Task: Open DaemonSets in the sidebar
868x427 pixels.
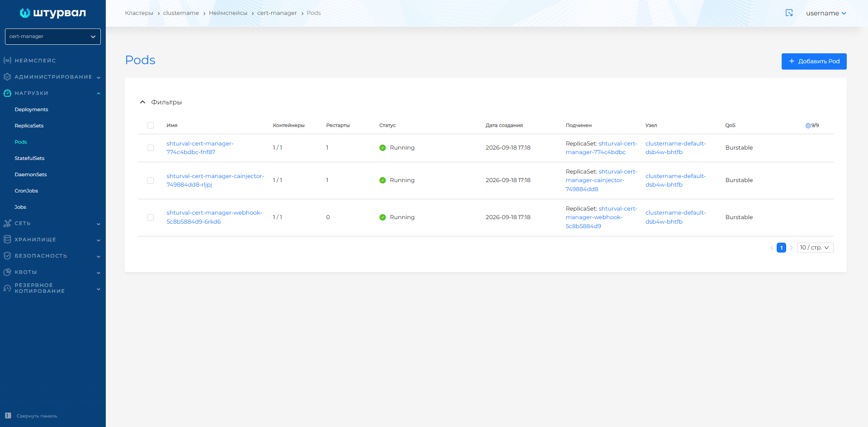Action: pyautogui.click(x=31, y=174)
